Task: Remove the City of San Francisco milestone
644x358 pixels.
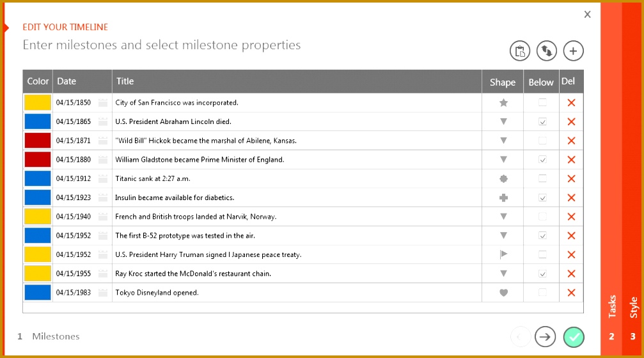Action: pos(571,103)
